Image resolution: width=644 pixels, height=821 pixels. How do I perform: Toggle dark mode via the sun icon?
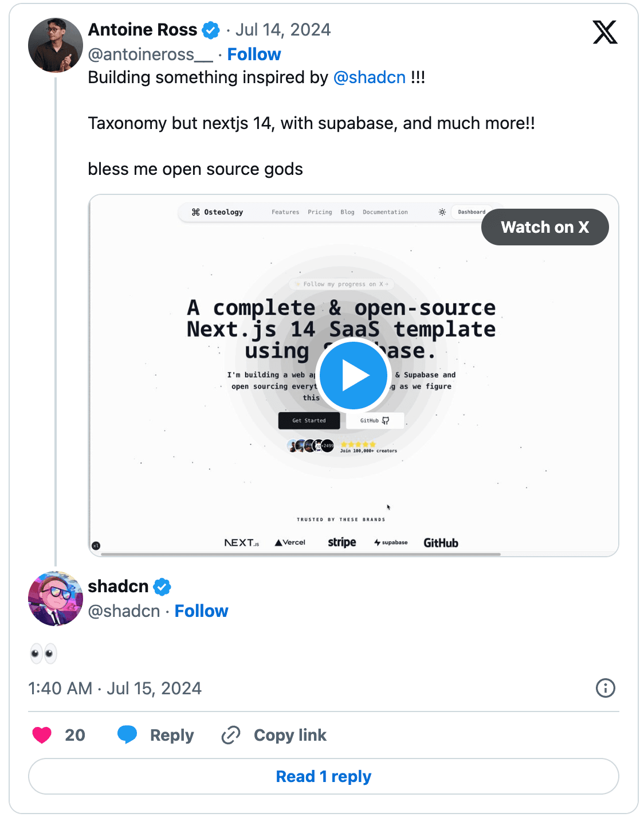[442, 212]
